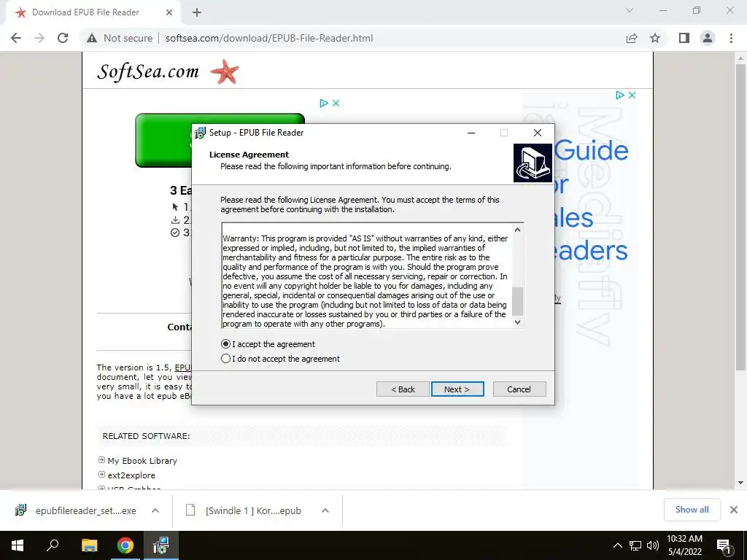Viewport: 747px width, 560px height.
Task: Open the tab search chevron
Action: [x=630, y=10]
